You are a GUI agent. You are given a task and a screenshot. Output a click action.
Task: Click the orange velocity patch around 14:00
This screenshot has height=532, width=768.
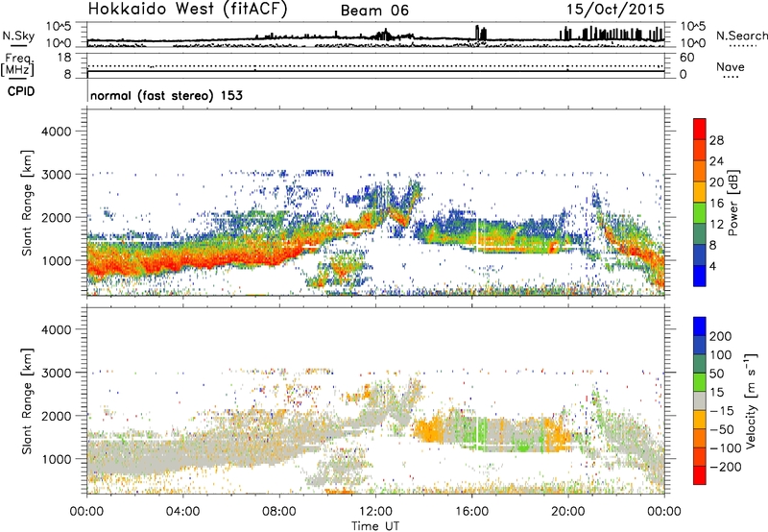click(429, 430)
